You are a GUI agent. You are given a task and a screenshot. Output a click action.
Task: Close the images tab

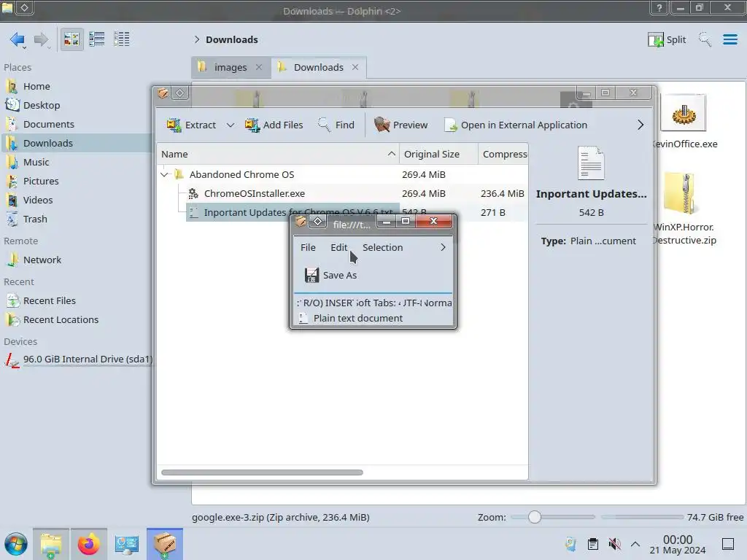[x=259, y=68]
